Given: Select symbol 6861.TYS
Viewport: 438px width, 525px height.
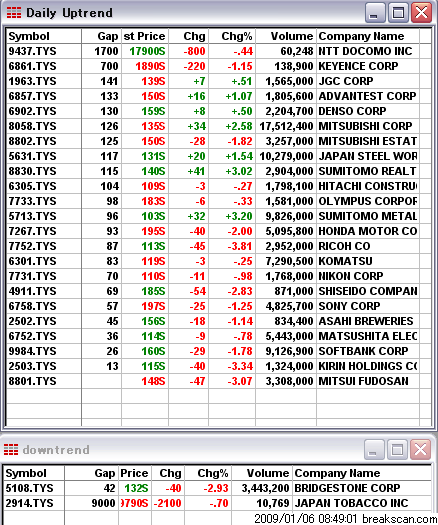Looking at the screenshot, I should click(32, 66).
